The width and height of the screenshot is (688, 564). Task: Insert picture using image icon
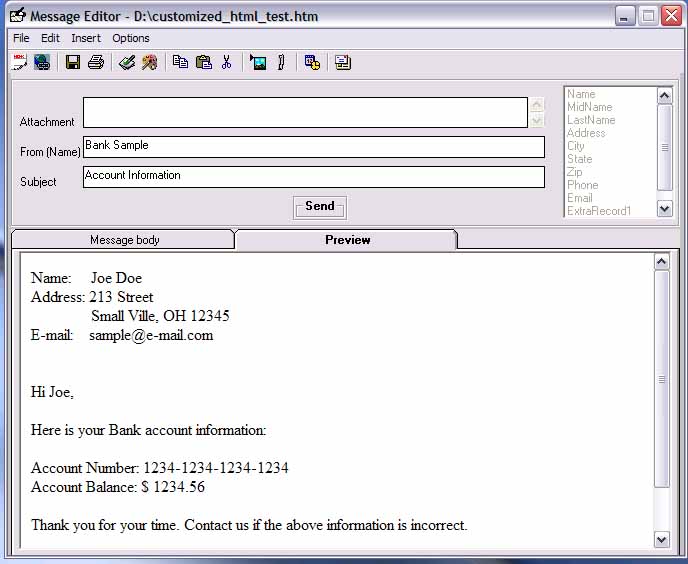point(258,62)
